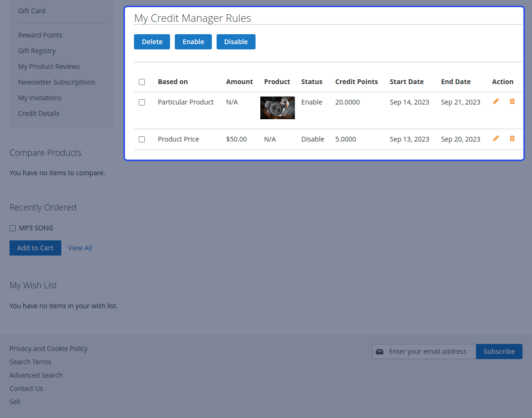Click the End Date column header
Viewport: 532px width, 418px height.
click(456, 82)
